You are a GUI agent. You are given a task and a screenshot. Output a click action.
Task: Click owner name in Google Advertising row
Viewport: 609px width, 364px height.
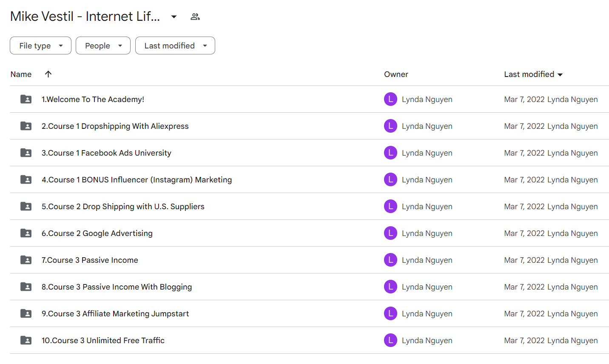427,233
